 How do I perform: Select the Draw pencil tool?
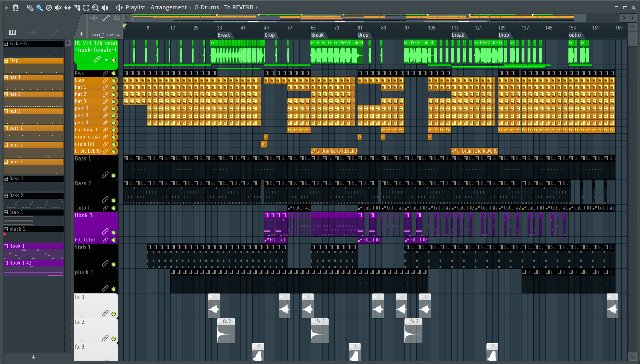30,8
